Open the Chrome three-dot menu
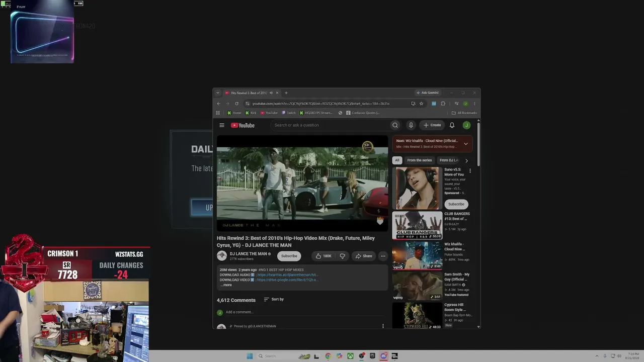 [x=474, y=104]
